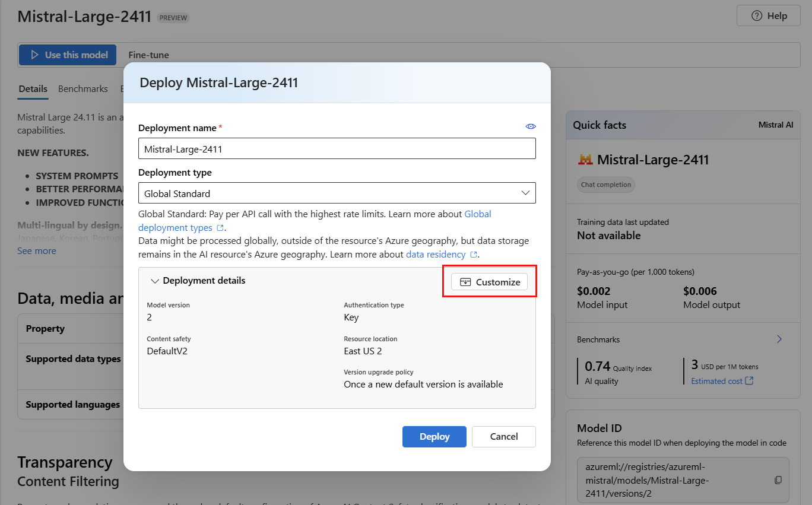Image resolution: width=812 pixels, height=505 pixels.
Task: Expand Benchmarks with the chevron arrow
Action: click(x=779, y=339)
